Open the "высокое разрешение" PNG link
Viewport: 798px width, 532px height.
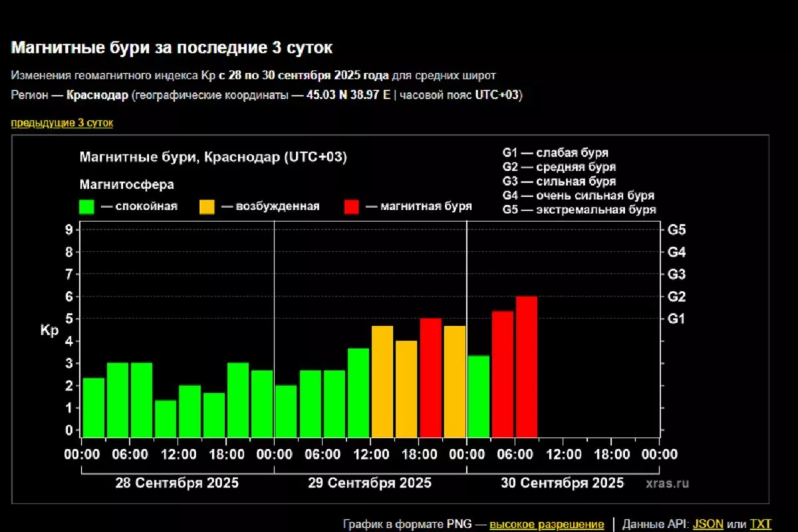(x=547, y=525)
